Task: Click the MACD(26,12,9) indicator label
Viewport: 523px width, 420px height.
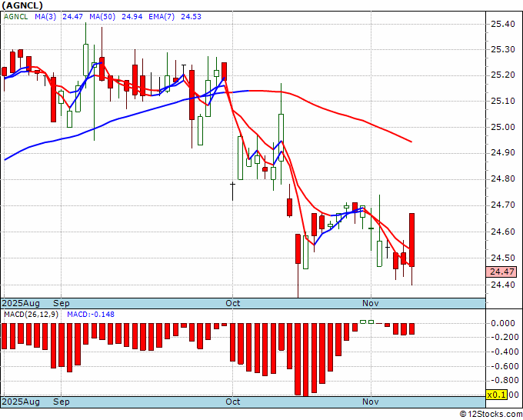Action: 32,315
